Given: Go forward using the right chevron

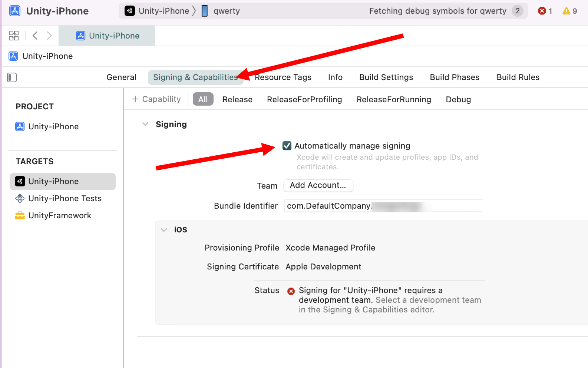Looking at the screenshot, I should point(49,36).
